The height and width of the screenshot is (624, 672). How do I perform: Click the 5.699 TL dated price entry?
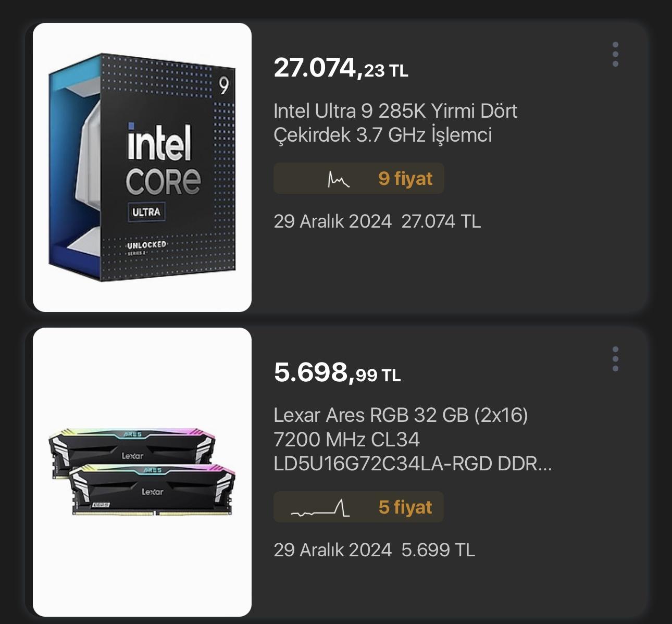[438, 550]
